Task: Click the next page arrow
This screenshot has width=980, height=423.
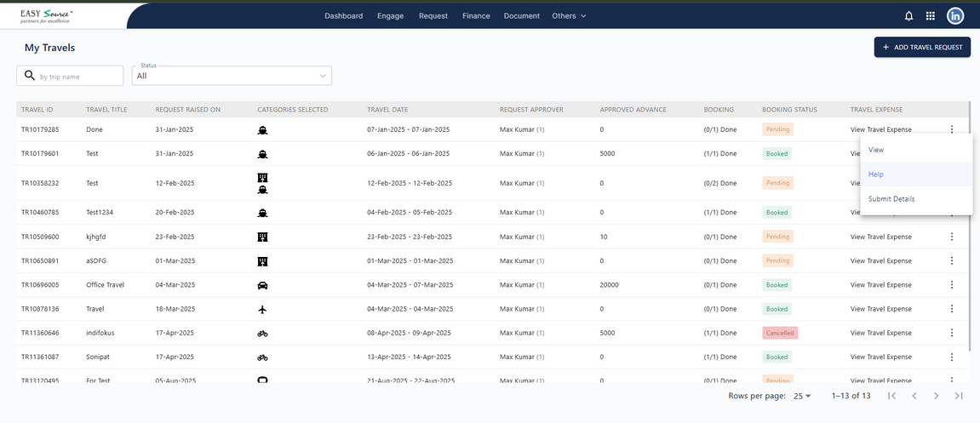Action: click(x=937, y=396)
